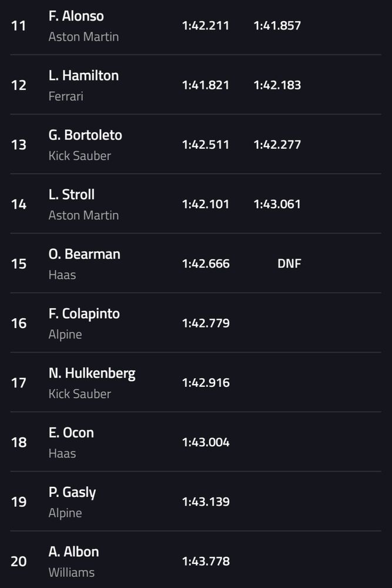Open A. Albon driver details
This screenshot has width=392, height=588.
73,552
